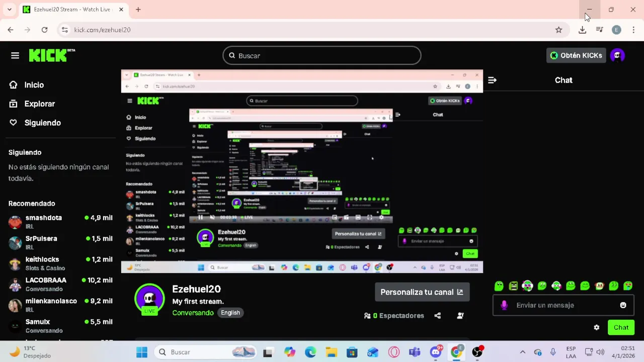
Task: Go back in Chrome
Action: (x=10, y=30)
